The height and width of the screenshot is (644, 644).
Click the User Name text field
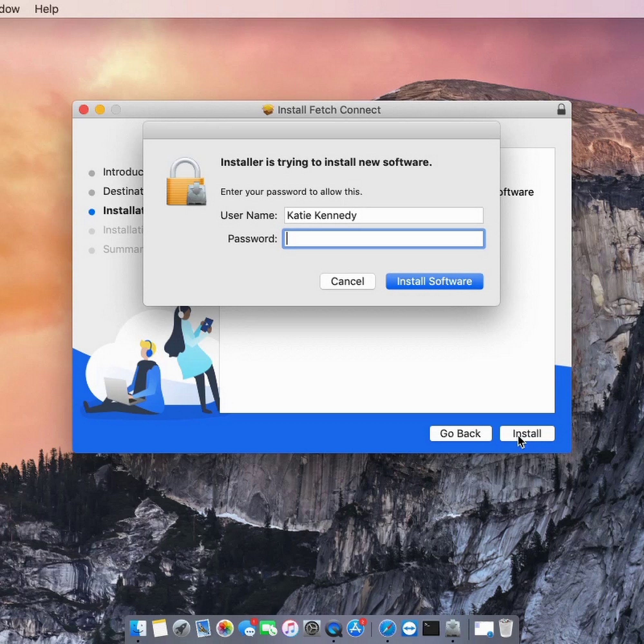pos(383,215)
